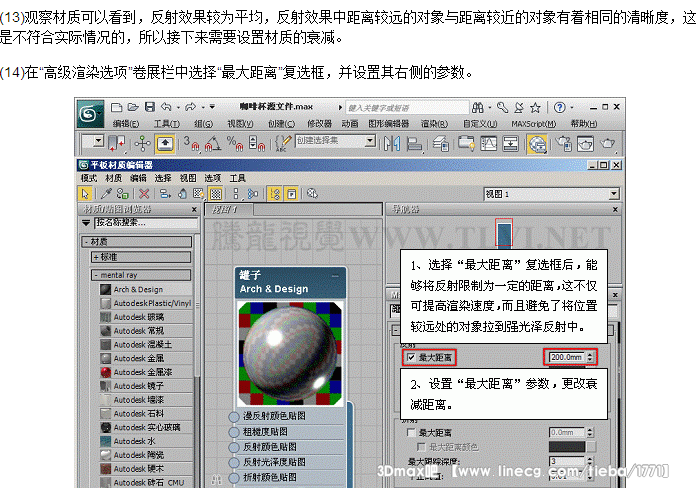Click the 反射光泽度贴图 input socket
This screenshot has height=488, width=698.
(234, 463)
